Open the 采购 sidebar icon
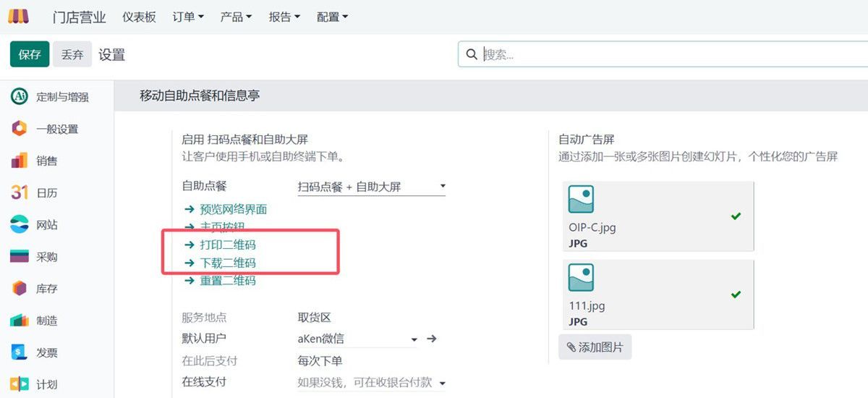The height and width of the screenshot is (398, 868). click(x=20, y=256)
